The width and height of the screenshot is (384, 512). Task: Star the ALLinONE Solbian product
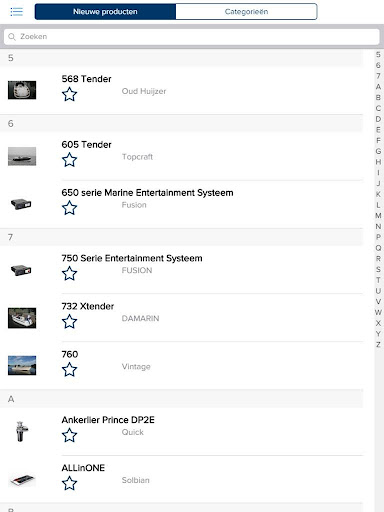click(69, 483)
